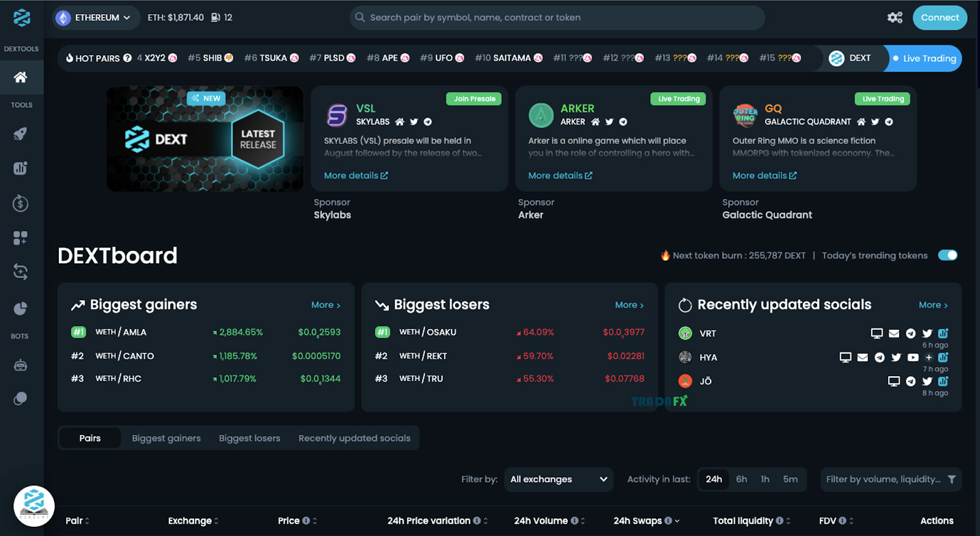Click the settings gears icon
This screenshot has height=536, width=980.
pos(895,18)
